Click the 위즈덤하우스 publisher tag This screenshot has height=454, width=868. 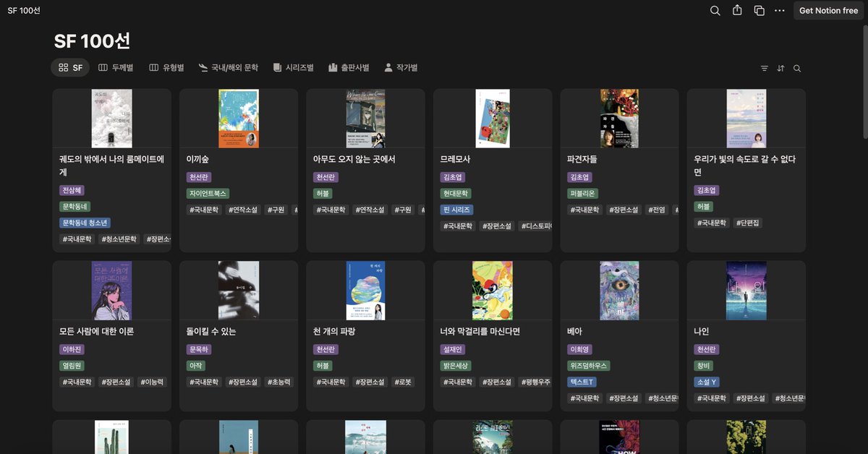pos(590,366)
